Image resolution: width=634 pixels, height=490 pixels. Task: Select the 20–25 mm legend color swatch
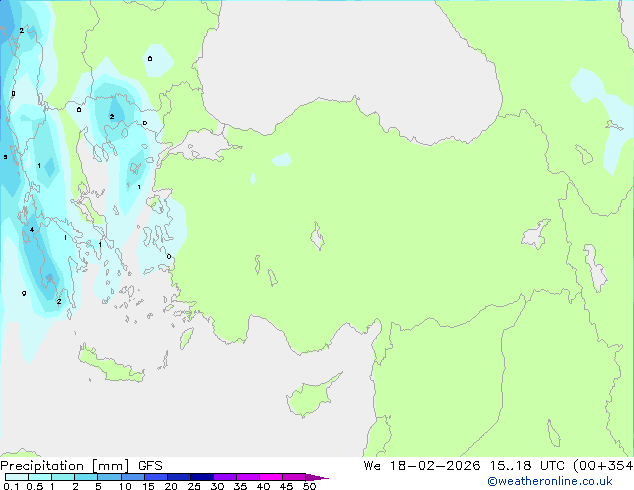(x=178, y=477)
